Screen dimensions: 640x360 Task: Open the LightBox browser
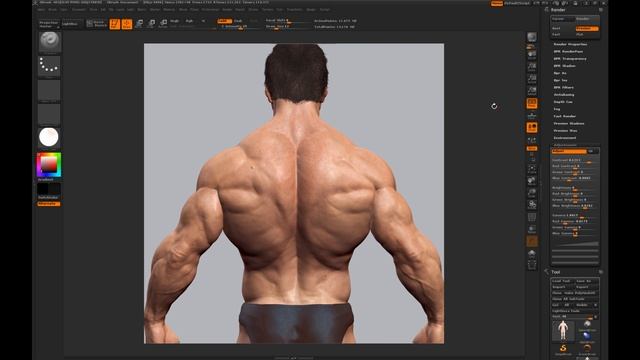point(70,24)
